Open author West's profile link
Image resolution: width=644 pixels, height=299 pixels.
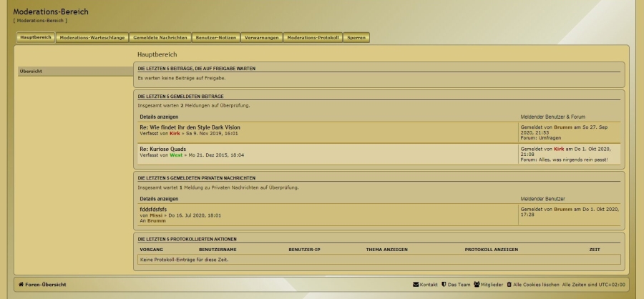[x=175, y=155]
